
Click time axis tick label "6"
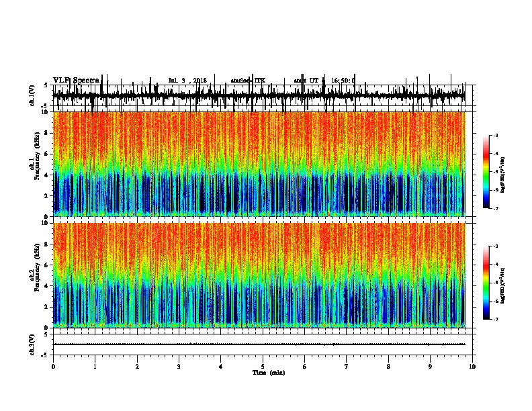pyautogui.click(x=305, y=367)
